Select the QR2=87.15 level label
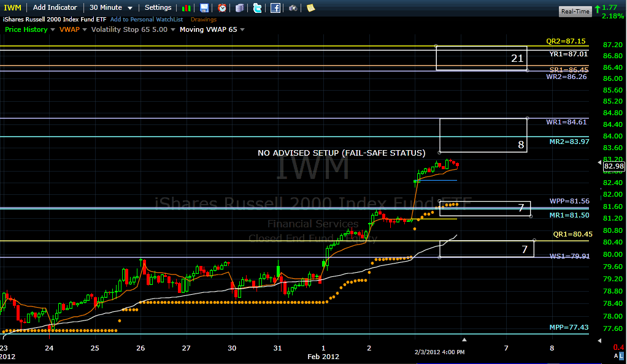Screen dimensions: 627x364 click(566, 41)
